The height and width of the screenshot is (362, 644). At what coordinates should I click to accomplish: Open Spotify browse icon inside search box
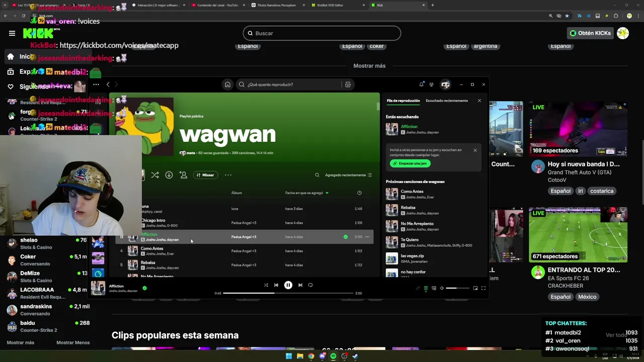[348, 84]
